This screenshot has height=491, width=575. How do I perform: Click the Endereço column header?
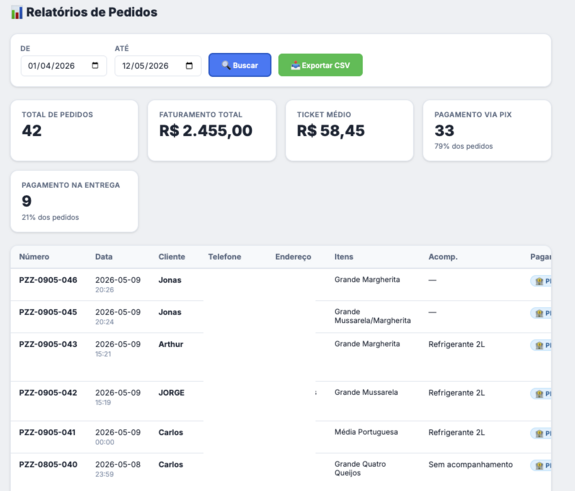[293, 257]
